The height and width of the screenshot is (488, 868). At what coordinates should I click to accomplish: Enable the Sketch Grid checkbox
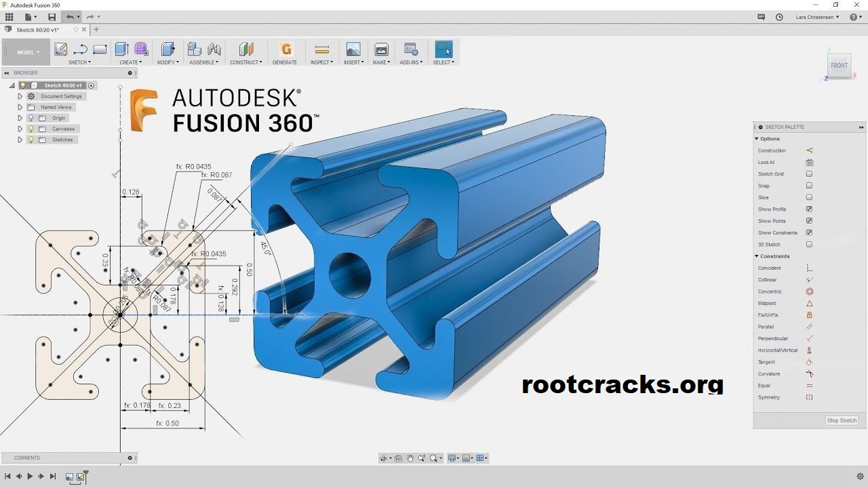pos(809,174)
